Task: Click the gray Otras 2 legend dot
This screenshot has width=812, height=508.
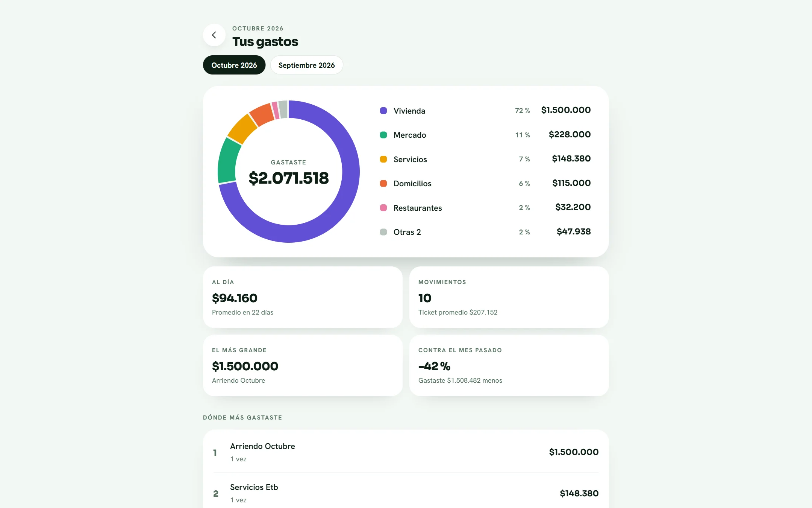Action: click(x=383, y=232)
